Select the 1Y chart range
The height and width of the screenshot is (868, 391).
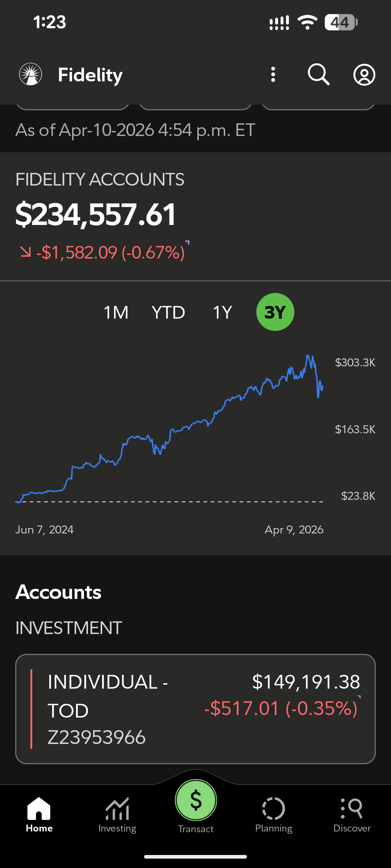[222, 312]
